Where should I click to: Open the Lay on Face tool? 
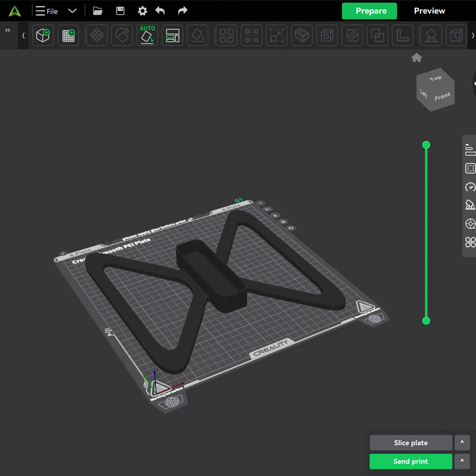click(x=197, y=35)
